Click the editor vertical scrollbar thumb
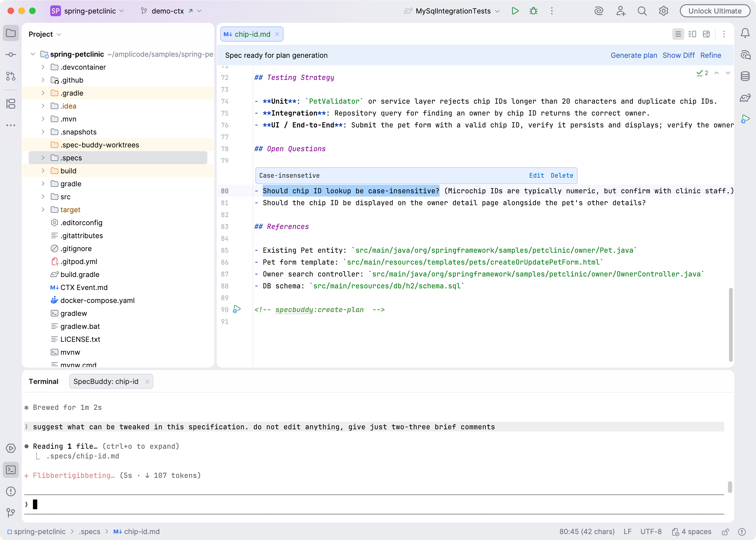Viewport: 756px width, 540px height. [x=730, y=324]
